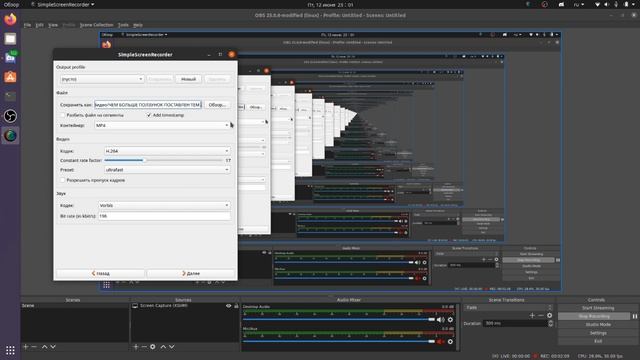Open the Обзор activities overview
The image size is (640, 360).
11,4
